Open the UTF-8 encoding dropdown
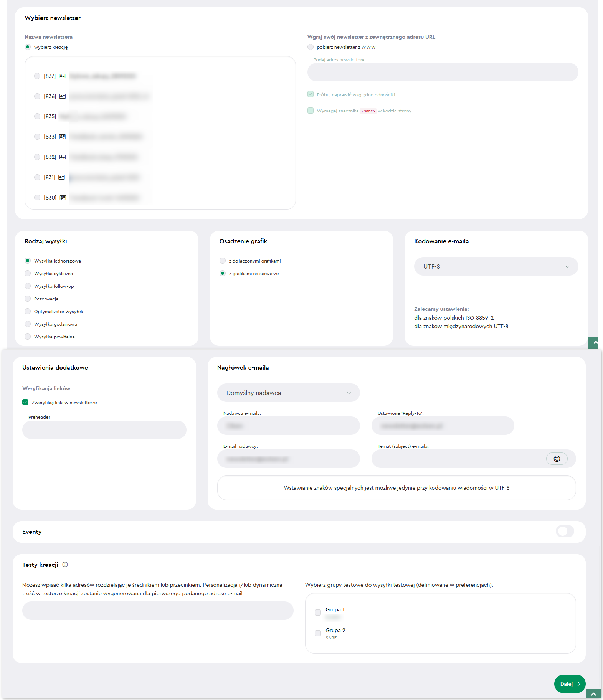Image resolution: width=603 pixels, height=700 pixels. tap(496, 266)
